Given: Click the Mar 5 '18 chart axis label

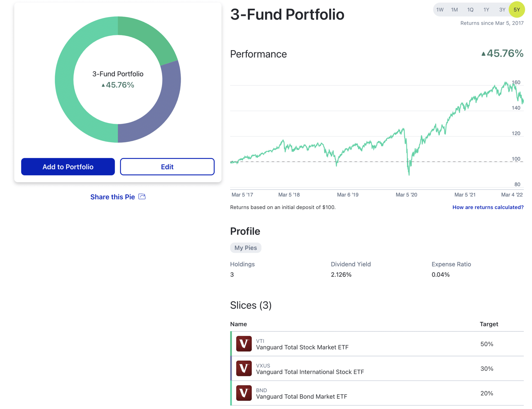Looking at the screenshot, I should click(289, 195).
